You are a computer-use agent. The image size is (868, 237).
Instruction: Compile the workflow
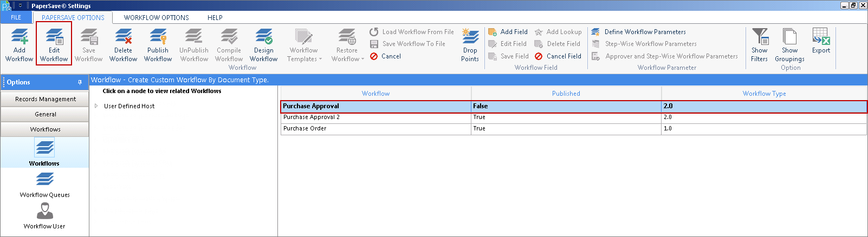229,44
